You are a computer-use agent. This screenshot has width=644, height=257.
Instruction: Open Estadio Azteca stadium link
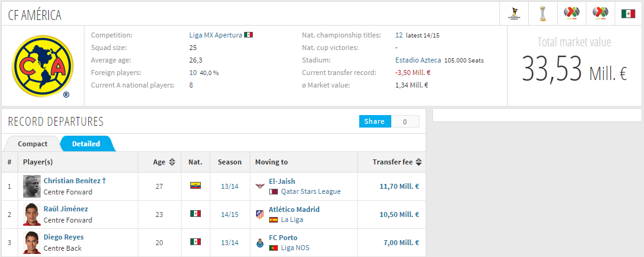coord(418,61)
